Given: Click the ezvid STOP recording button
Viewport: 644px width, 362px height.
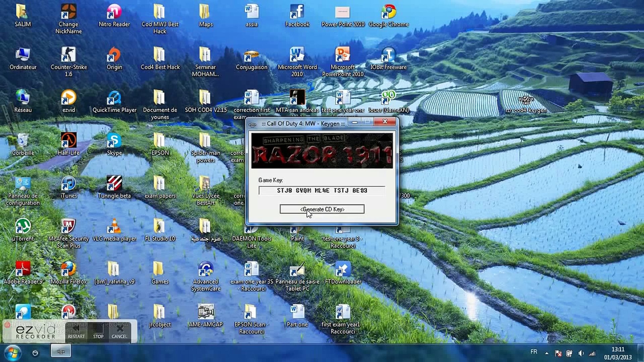Looking at the screenshot, I should (98, 331).
